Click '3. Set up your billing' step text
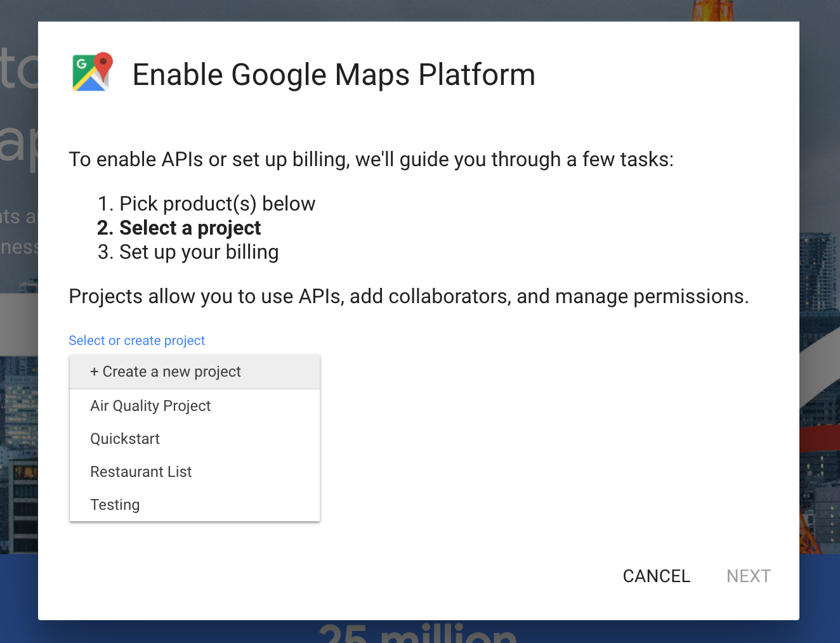Viewport: 840px width, 643px height. (x=188, y=252)
